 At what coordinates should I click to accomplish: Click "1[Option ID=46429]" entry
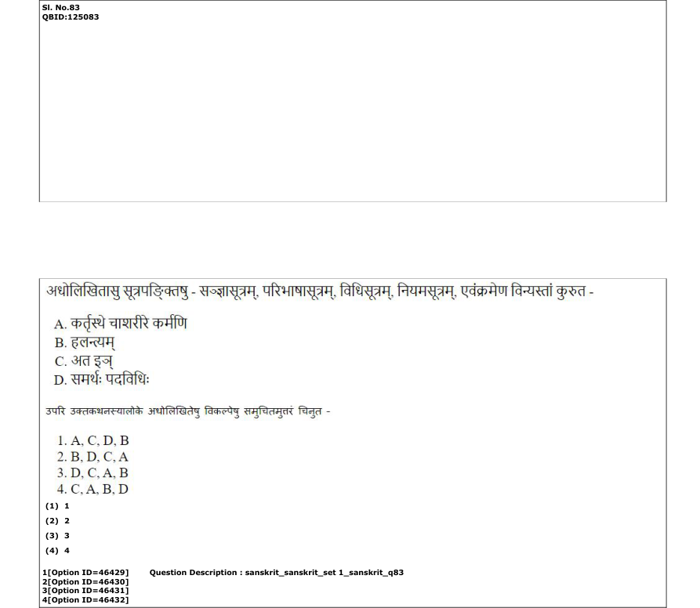click(85, 572)
